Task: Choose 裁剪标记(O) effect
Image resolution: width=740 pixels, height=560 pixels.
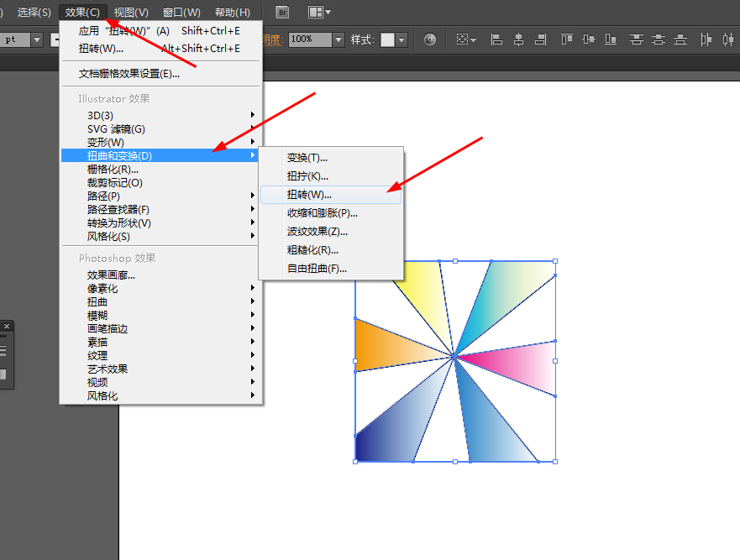Action: [160, 182]
